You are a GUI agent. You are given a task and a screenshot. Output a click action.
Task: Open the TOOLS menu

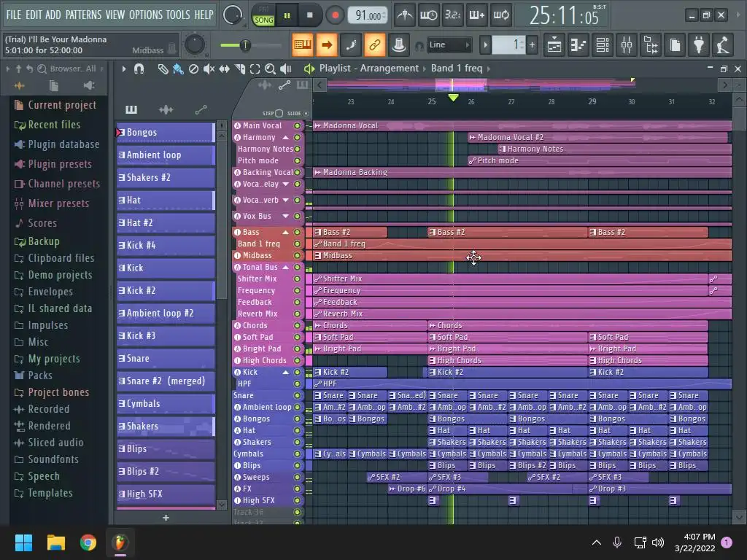pyautogui.click(x=178, y=15)
